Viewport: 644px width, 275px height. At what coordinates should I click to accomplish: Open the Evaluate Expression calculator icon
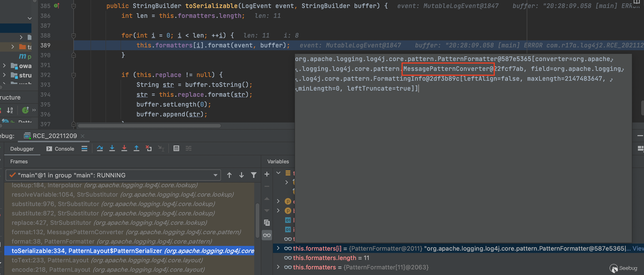tap(176, 148)
